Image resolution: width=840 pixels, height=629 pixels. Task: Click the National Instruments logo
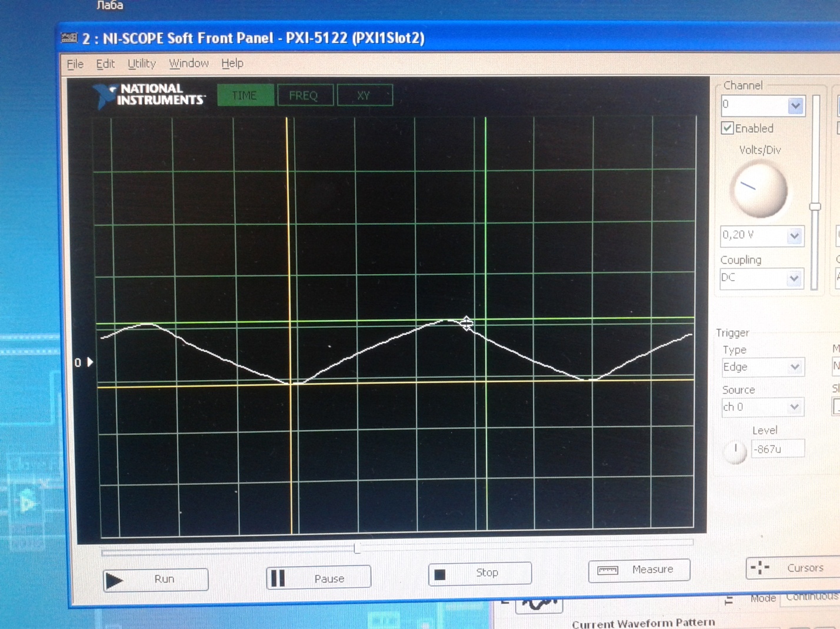(x=149, y=95)
